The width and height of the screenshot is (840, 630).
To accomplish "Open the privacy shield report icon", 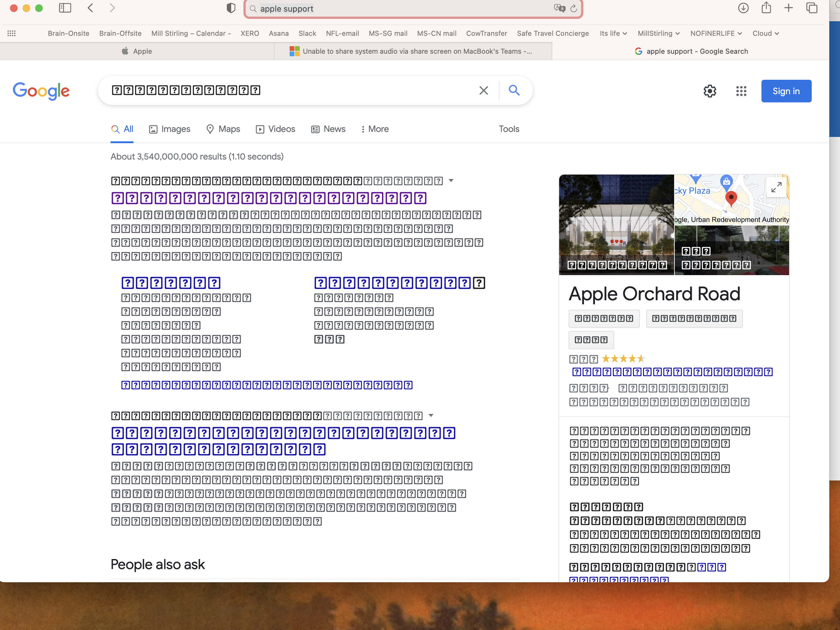I will [231, 8].
